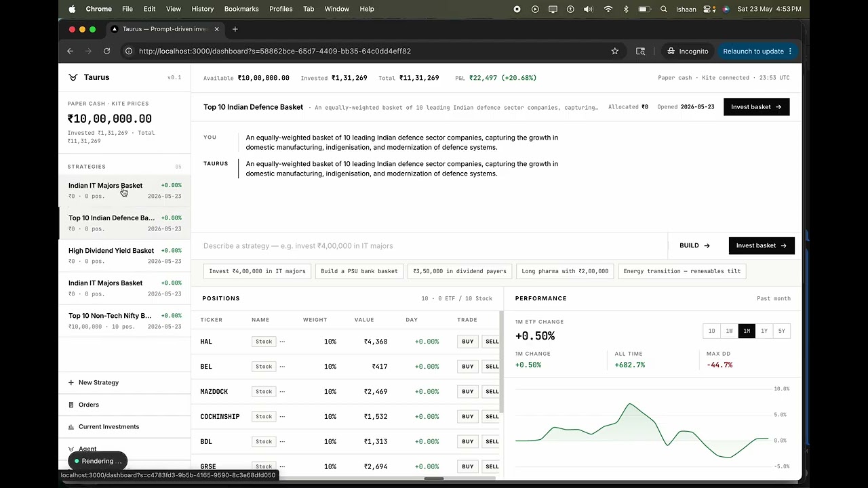
Task: Open the View menu
Action: (x=174, y=9)
